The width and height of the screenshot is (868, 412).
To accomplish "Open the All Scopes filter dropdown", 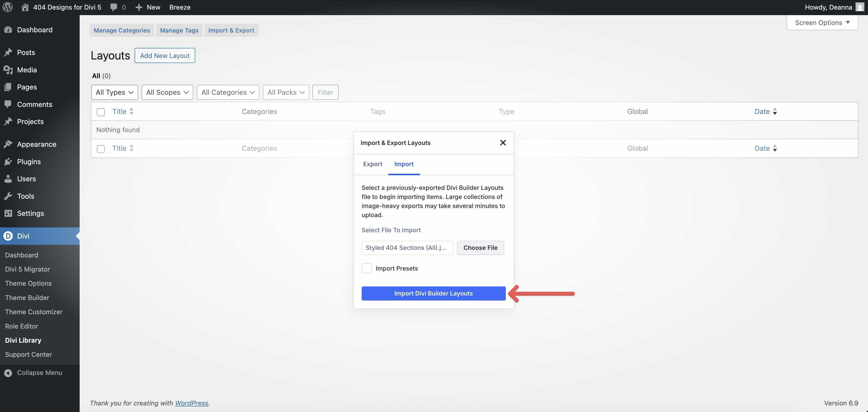I will point(167,92).
